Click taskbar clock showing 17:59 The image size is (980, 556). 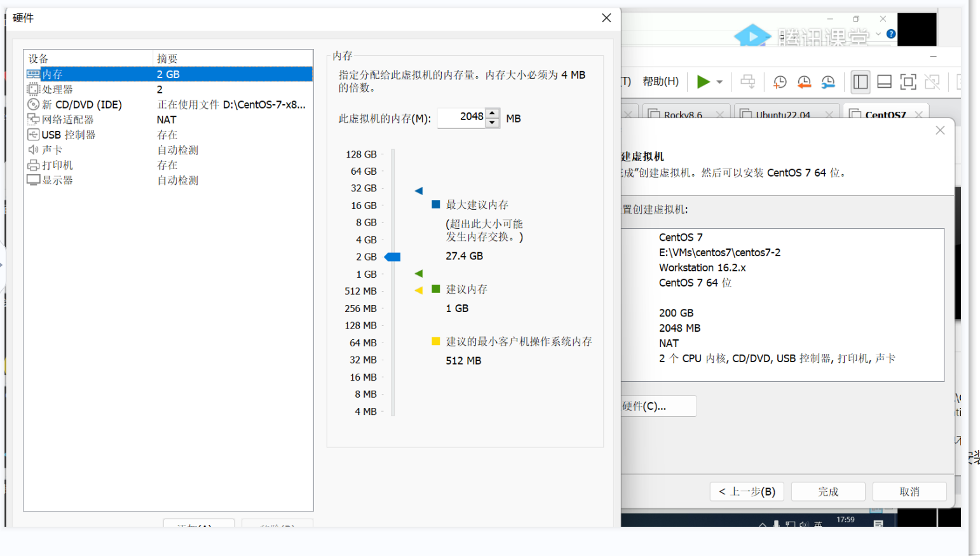(845, 520)
